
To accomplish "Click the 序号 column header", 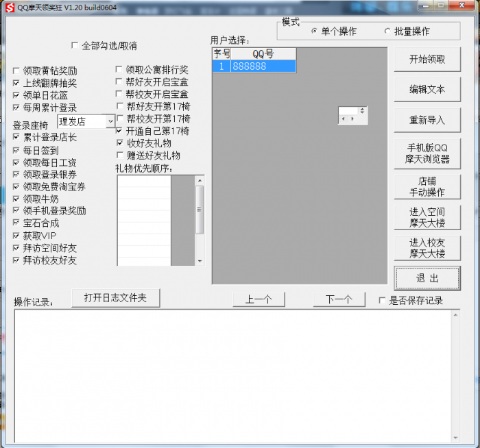I will click(221, 54).
